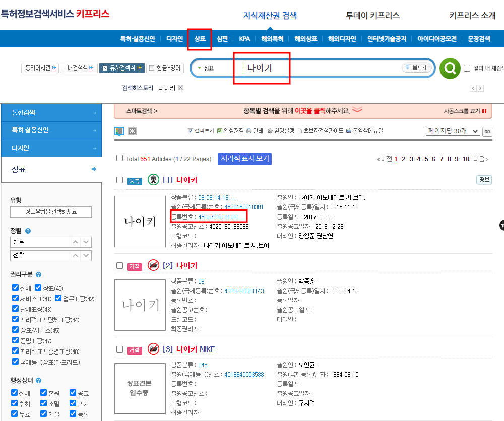This screenshot has height=421, width=504.
Task: Expand 디자인 sidebar item
Action: pyautogui.click(x=51, y=148)
